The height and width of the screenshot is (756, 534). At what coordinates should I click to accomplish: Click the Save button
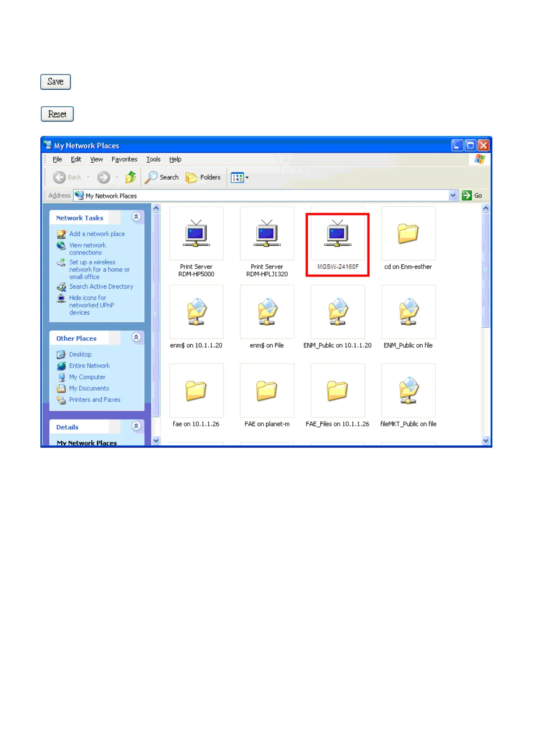coord(56,82)
